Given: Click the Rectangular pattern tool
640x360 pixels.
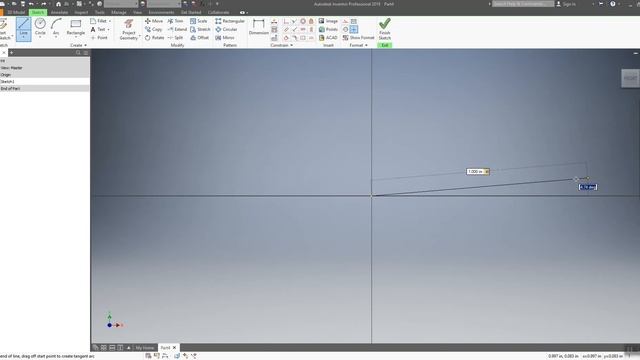Looking at the screenshot, I should [x=230, y=21].
